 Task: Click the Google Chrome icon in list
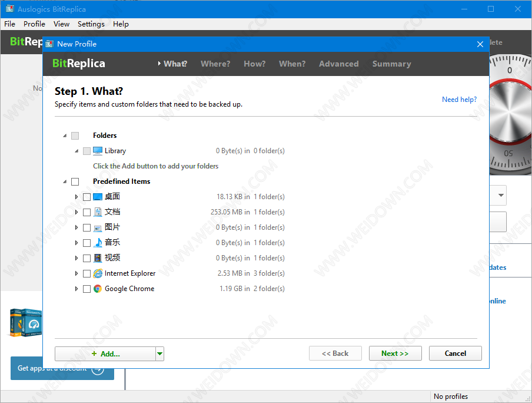[98, 289]
